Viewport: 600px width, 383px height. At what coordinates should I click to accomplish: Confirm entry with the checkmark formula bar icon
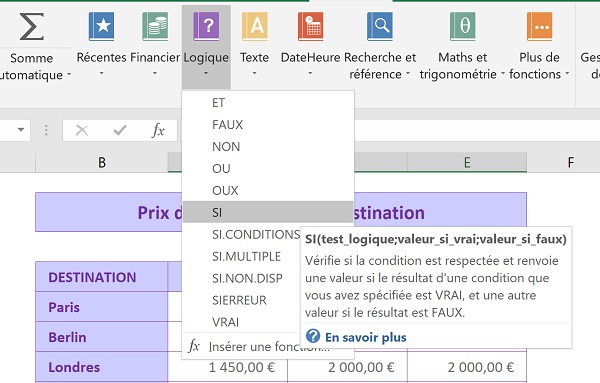click(120, 131)
